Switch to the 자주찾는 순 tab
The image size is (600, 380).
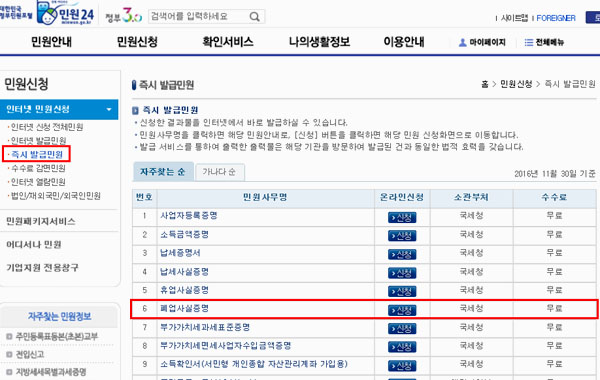coord(163,172)
